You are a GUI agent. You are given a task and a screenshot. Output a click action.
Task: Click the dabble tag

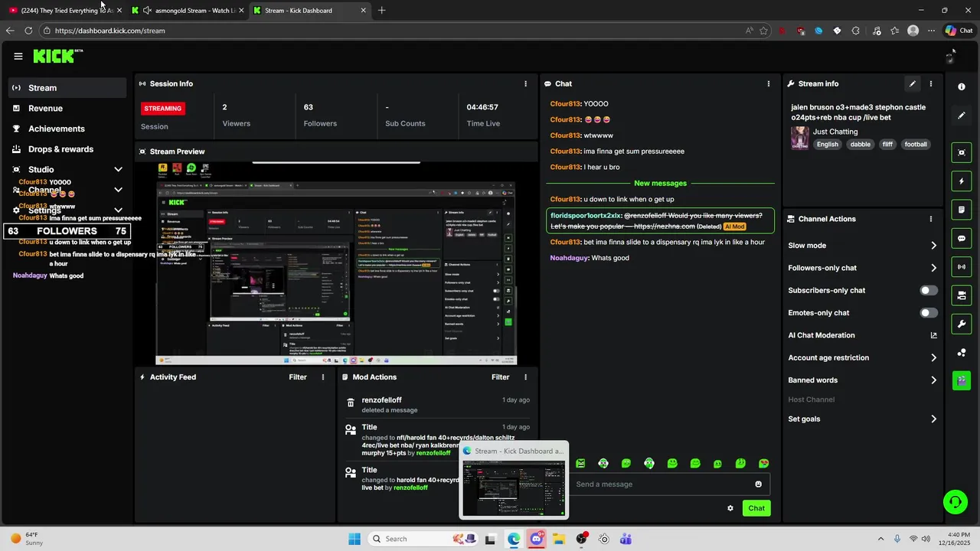coord(861,145)
